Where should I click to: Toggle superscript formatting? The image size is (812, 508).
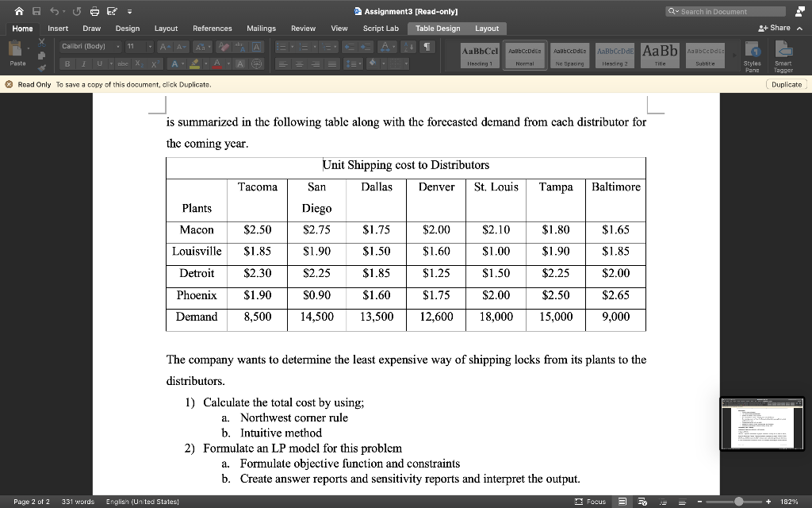click(x=155, y=63)
